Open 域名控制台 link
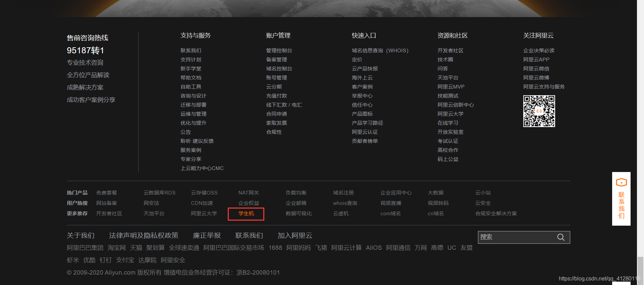Screen dimensions: 644x285 [x=279, y=69]
